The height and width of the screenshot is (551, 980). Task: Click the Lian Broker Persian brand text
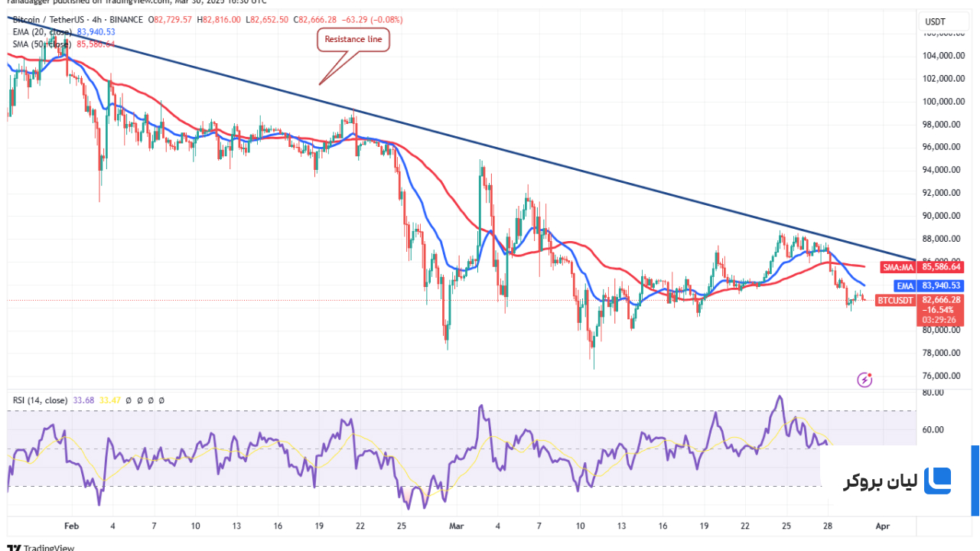point(879,481)
